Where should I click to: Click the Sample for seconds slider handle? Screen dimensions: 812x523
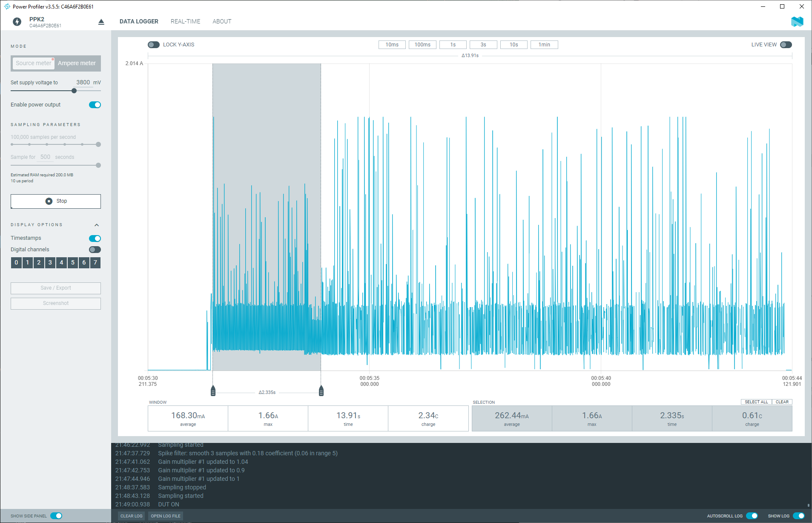(98, 165)
